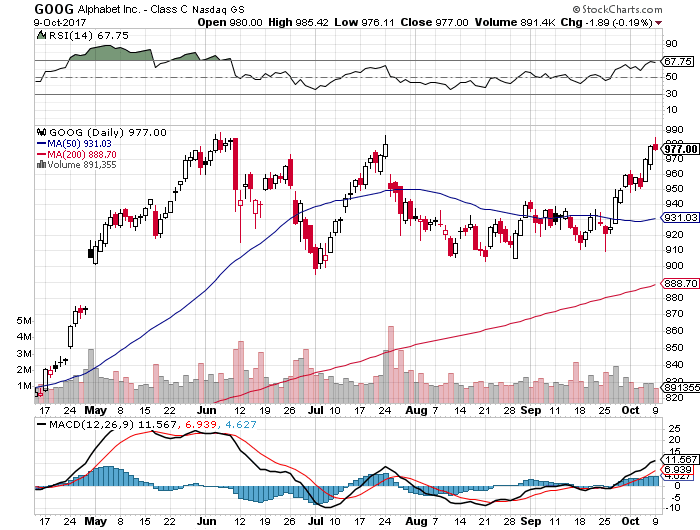The image size is (700, 530).
Task: Click the -10 label on MACD axis
Action: (673, 508)
